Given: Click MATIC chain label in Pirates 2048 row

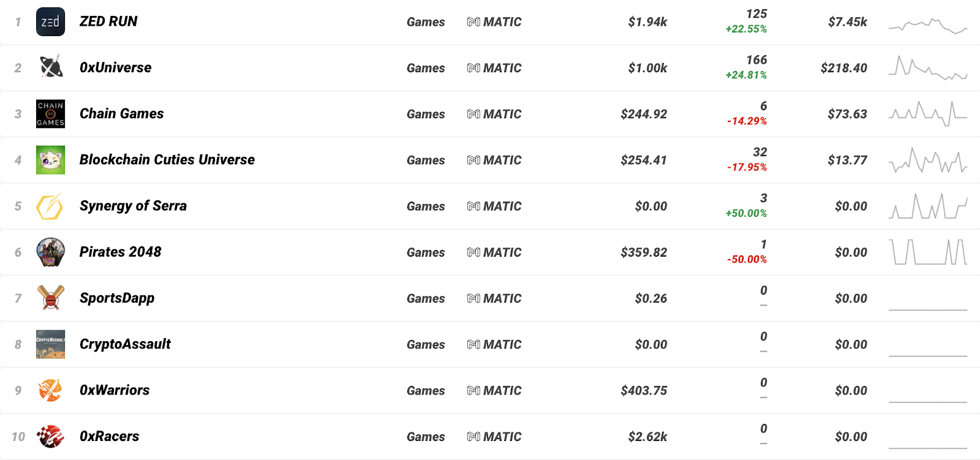Looking at the screenshot, I should 494,252.
